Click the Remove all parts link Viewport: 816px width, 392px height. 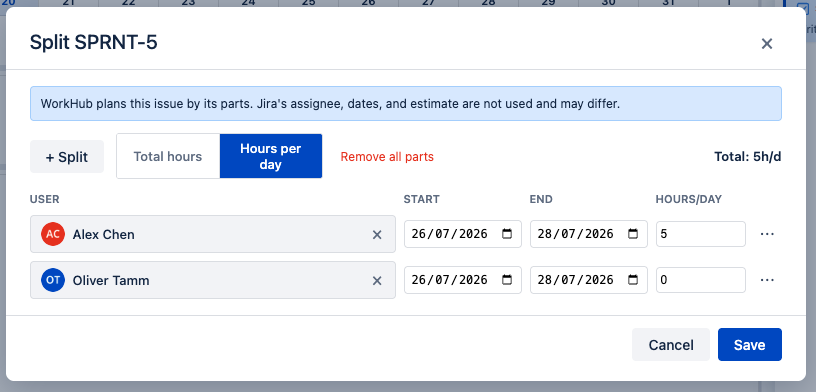(387, 157)
